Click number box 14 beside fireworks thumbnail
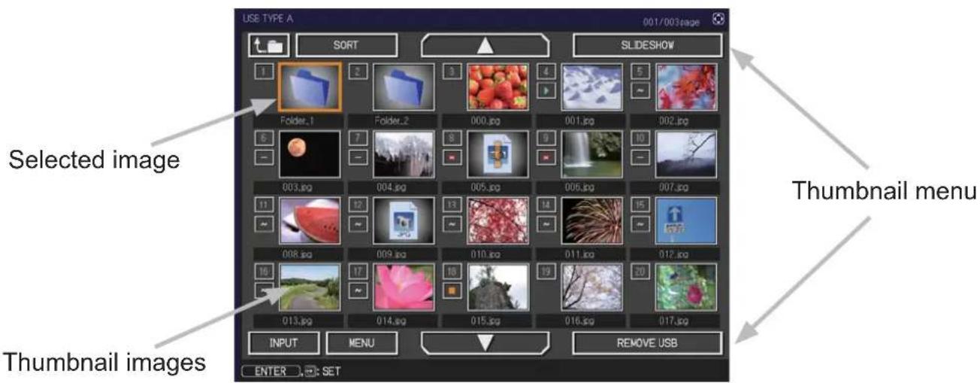This screenshot has width=980, height=383. [548, 205]
